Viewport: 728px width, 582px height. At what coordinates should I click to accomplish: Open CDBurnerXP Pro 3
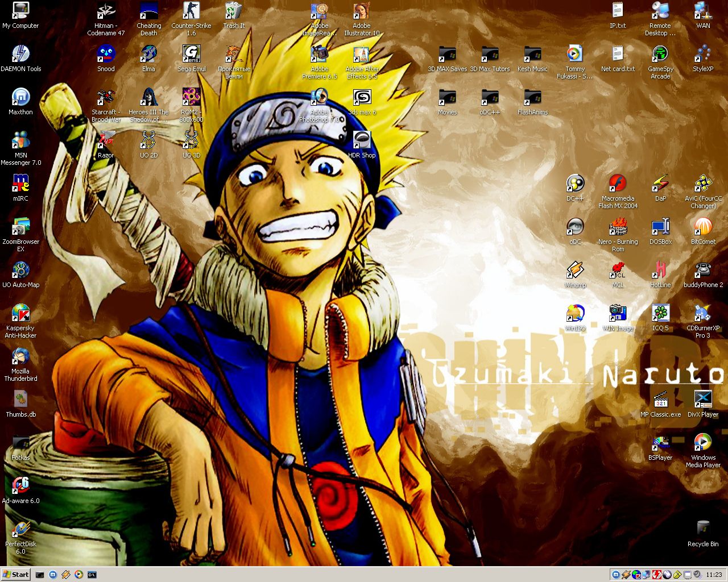(x=703, y=321)
